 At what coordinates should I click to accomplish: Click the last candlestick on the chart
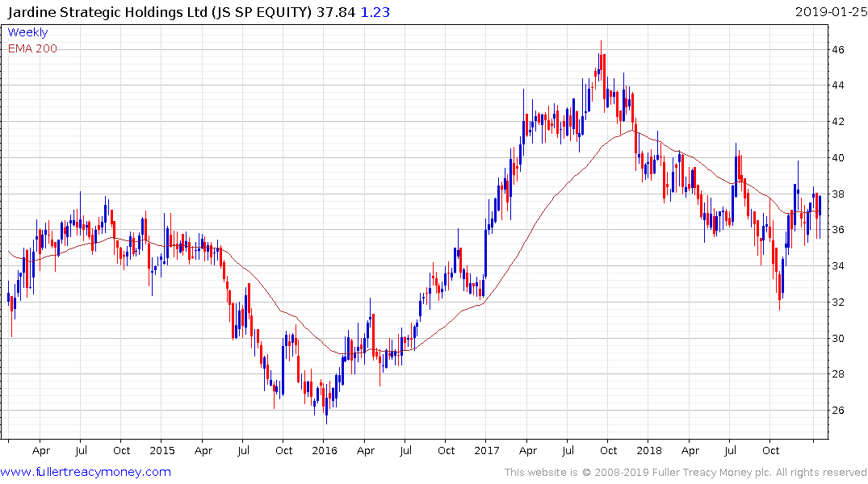pyautogui.click(x=820, y=216)
